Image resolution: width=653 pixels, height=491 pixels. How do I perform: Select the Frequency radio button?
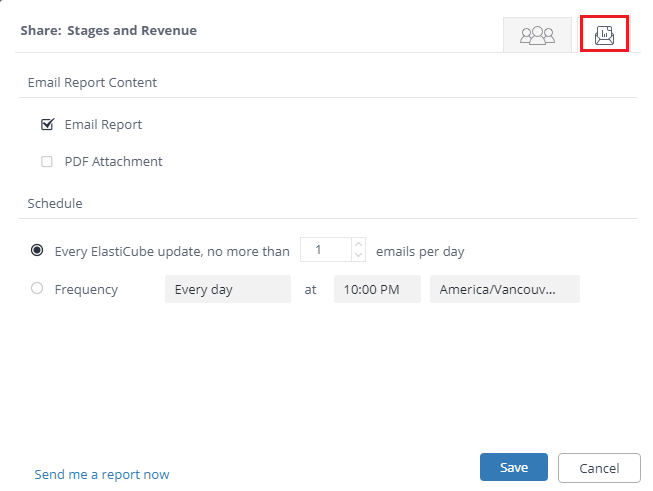coord(38,289)
